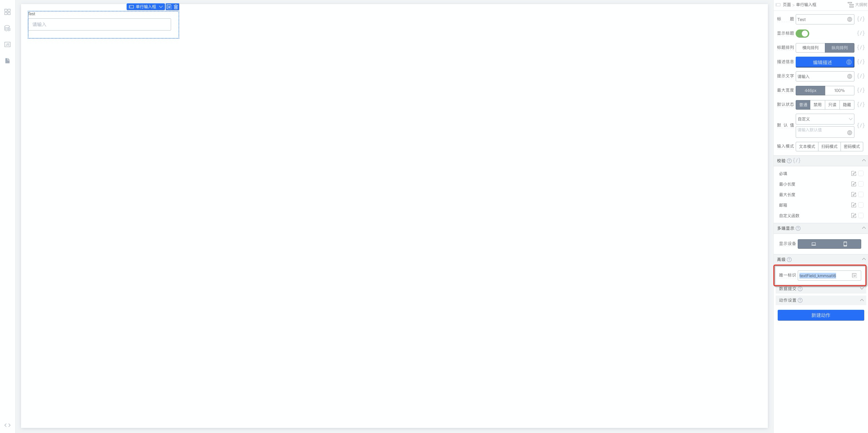Check the 邮箱 validation checkbox
Viewport: 868px width, 433px height.
861,205
